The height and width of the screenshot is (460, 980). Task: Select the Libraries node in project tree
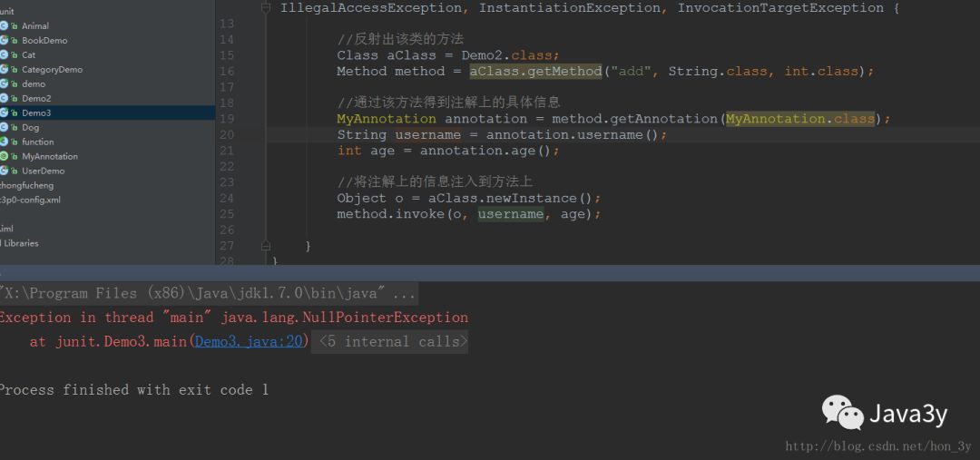(21, 243)
